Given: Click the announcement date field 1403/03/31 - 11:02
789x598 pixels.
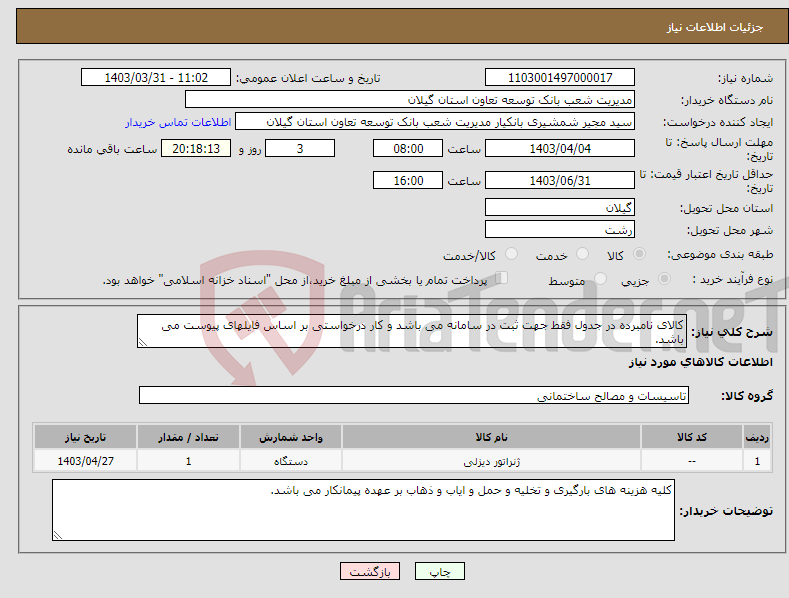Looking at the screenshot, I should coord(155,78).
